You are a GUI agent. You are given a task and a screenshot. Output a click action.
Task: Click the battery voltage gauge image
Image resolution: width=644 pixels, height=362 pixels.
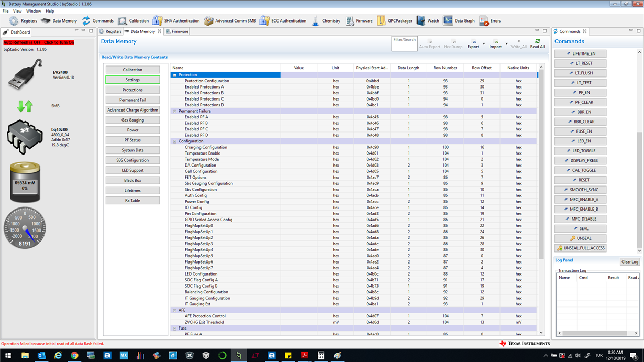click(x=25, y=182)
